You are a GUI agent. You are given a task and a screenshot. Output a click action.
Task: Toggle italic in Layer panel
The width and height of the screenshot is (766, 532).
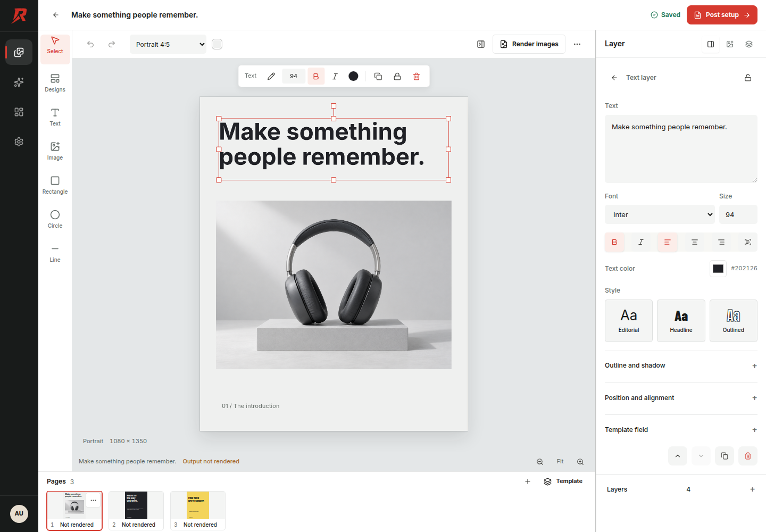click(641, 242)
